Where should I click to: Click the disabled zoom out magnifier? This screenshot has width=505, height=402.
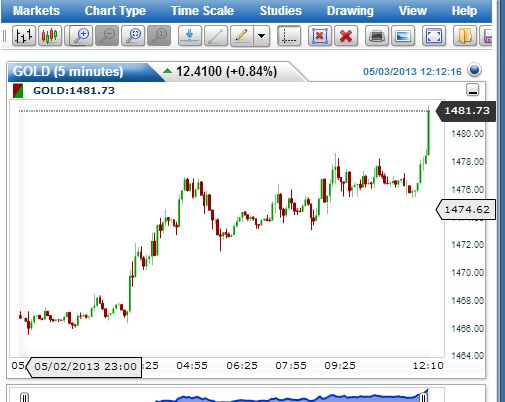pyautogui.click(x=107, y=35)
